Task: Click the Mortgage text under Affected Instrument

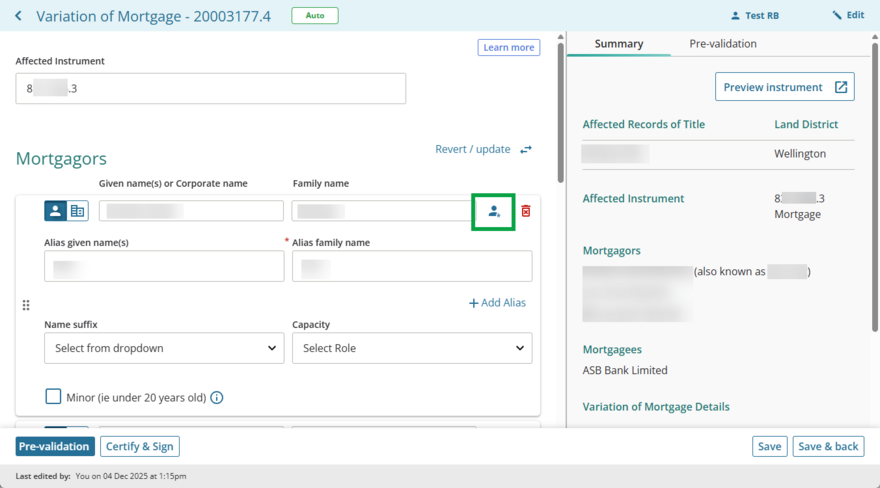Action: [x=798, y=214]
